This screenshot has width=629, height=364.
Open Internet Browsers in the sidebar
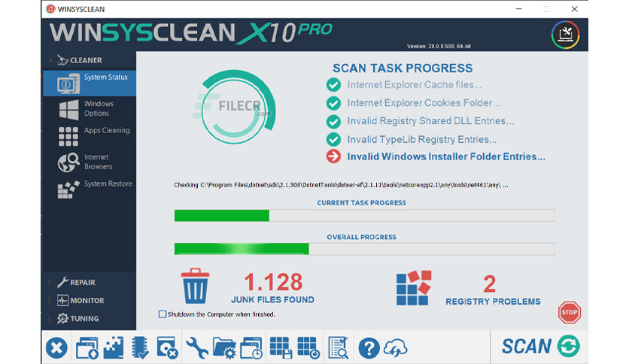(90, 162)
